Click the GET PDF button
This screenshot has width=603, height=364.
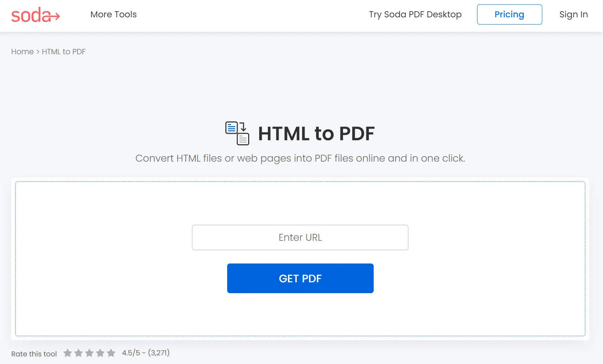[300, 278]
